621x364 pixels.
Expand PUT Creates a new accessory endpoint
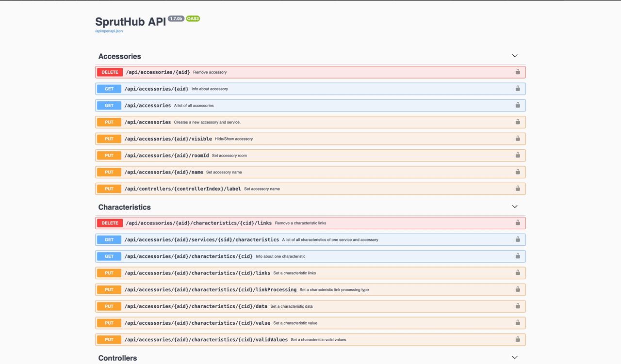[310, 122]
